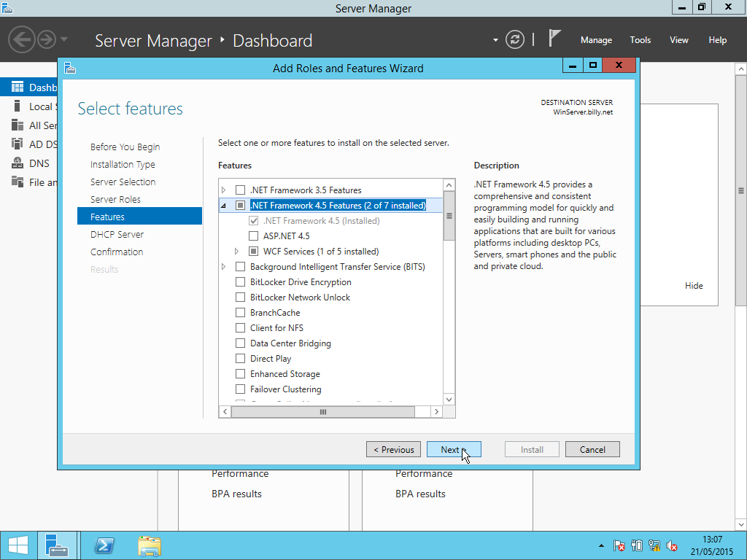Click features list scroll left arrow
The width and height of the screenshot is (747, 560).
(x=225, y=412)
